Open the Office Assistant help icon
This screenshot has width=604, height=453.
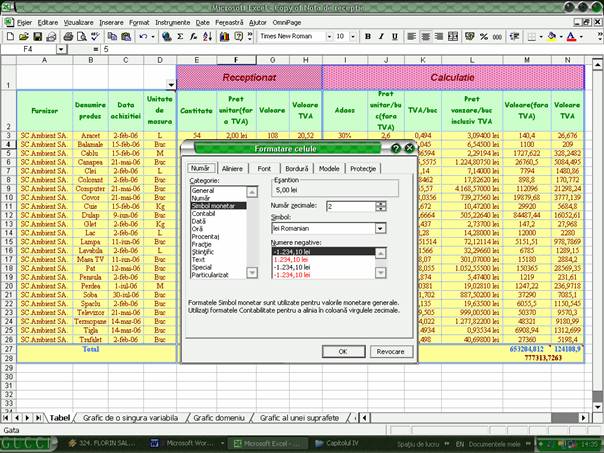coord(239,37)
